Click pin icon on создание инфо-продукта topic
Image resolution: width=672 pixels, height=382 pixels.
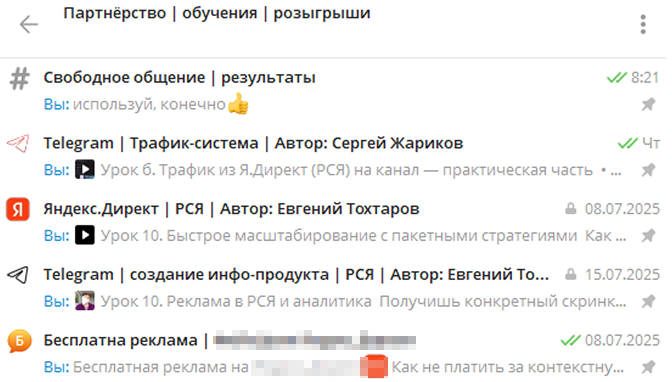(648, 301)
